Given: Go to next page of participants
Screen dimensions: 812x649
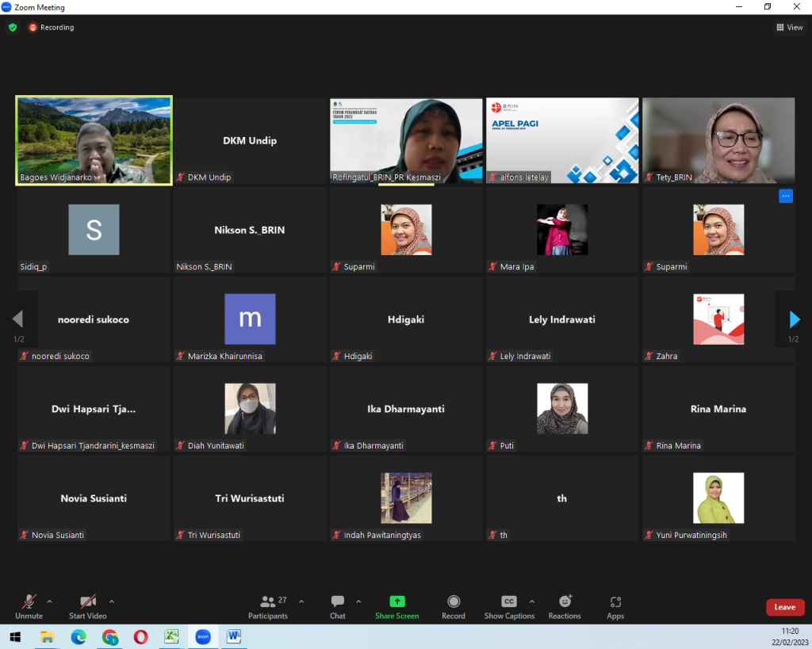Looking at the screenshot, I should click(x=795, y=319).
